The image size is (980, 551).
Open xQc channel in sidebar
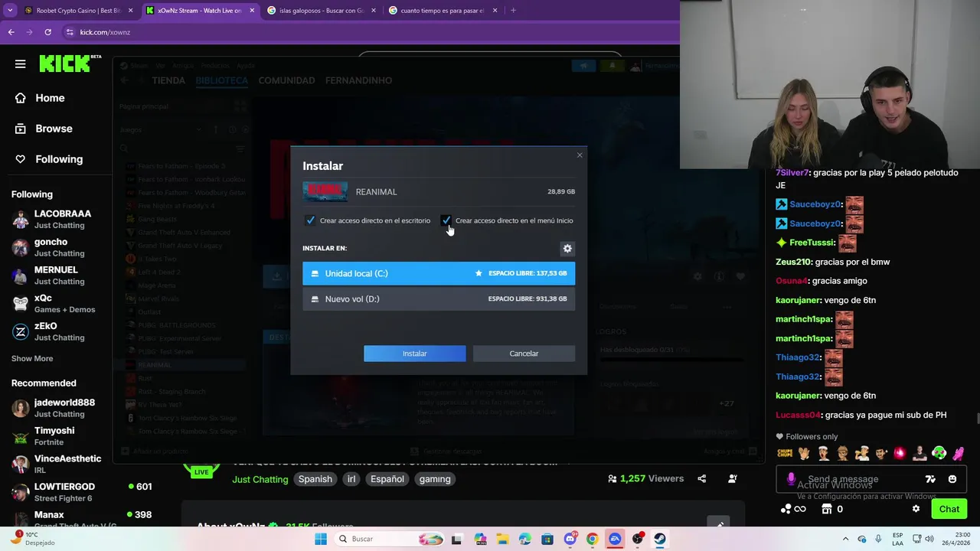point(55,304)
